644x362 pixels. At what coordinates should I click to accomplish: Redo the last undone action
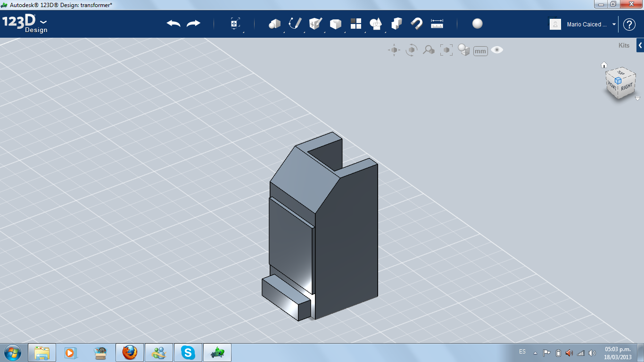tap(193, 24)
